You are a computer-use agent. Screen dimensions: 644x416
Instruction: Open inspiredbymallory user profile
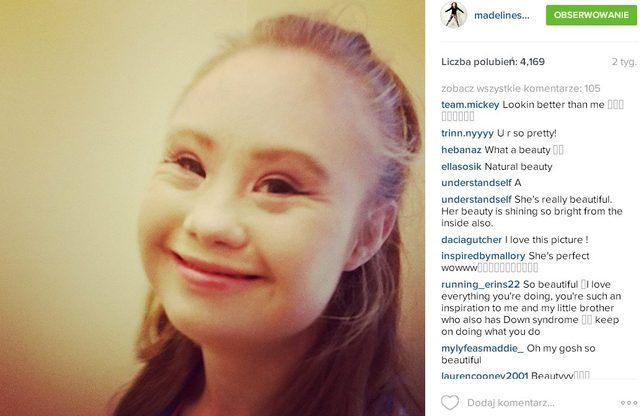point(483,256)
